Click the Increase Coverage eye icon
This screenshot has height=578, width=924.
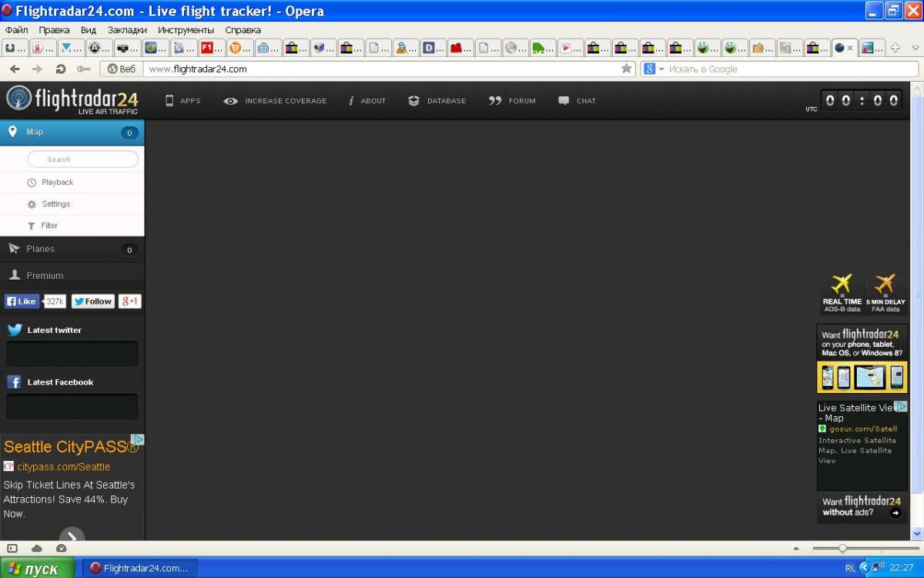click(230, 101)
